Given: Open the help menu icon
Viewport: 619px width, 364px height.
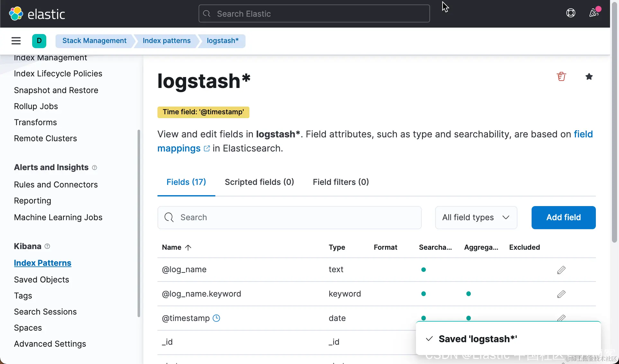Looking at the screenshot, I should 570,13.
